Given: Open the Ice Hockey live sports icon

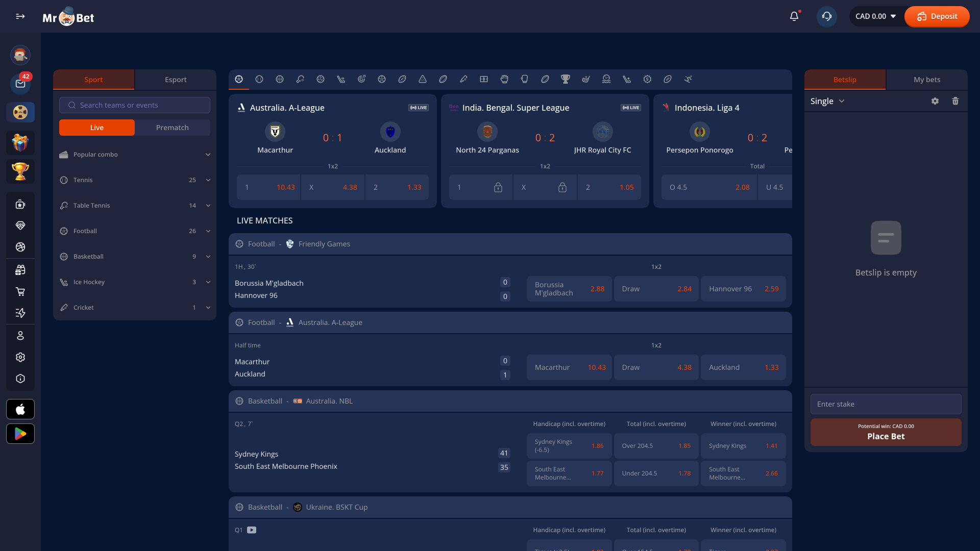Looking at the screenshot, I should (340, 80).
